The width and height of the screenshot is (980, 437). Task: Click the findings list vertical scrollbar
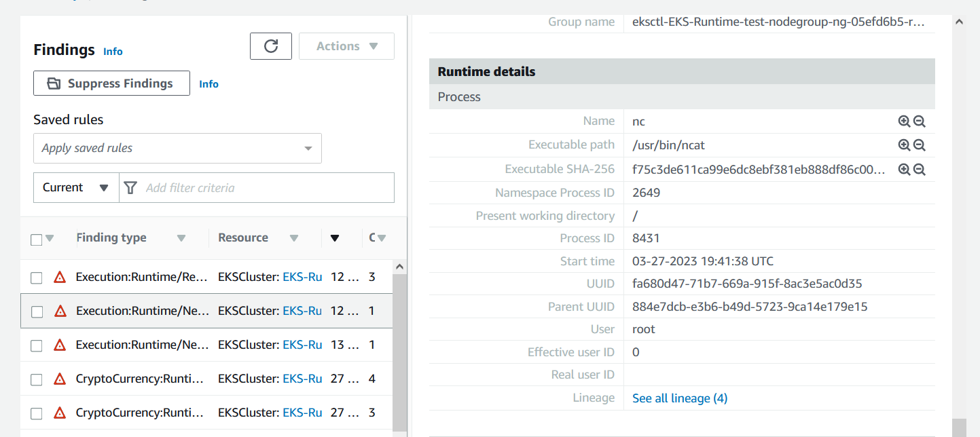[x=399, y=339]
